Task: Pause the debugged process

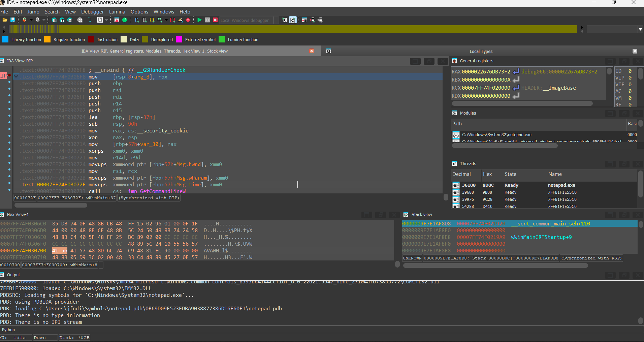Action: click(207, 20)
